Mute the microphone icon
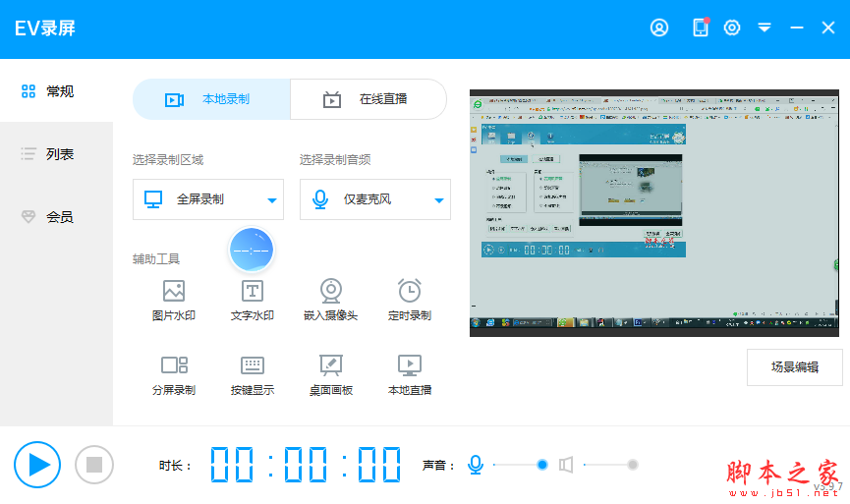850x504 pixels. point(476,465)
